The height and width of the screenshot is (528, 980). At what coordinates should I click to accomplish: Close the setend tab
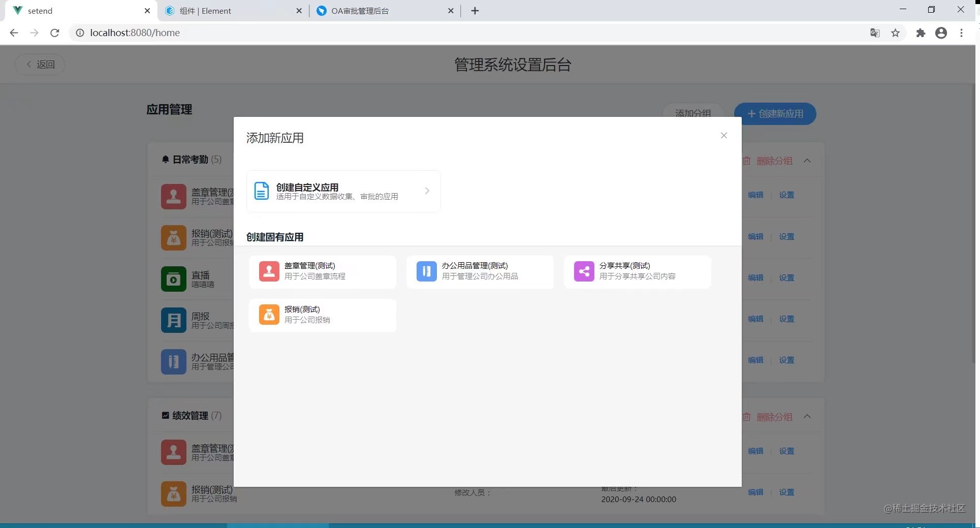(x=147, y=11)
